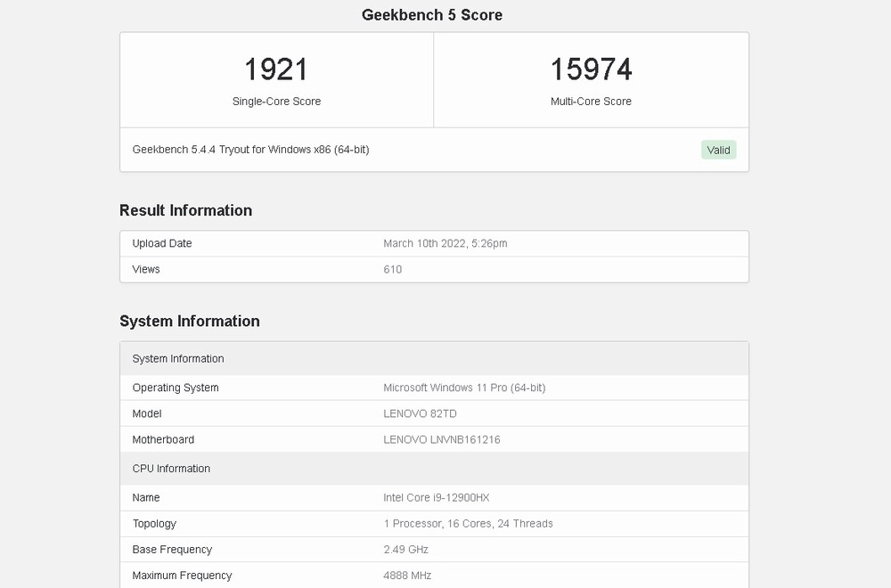Click the Valid badge
This screenshot has height=588, width=891.
(718, 150)
